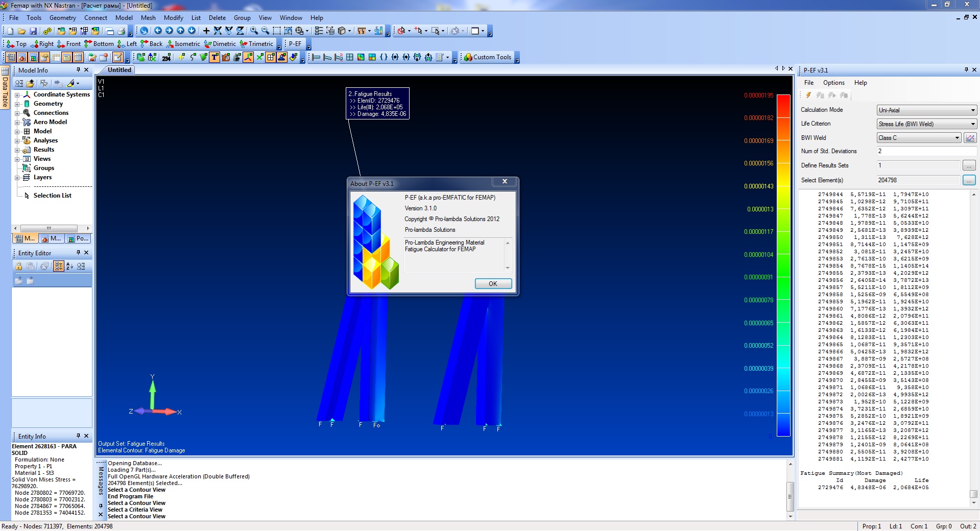
Task: Click the Dimetric view button
Action: 220,44
